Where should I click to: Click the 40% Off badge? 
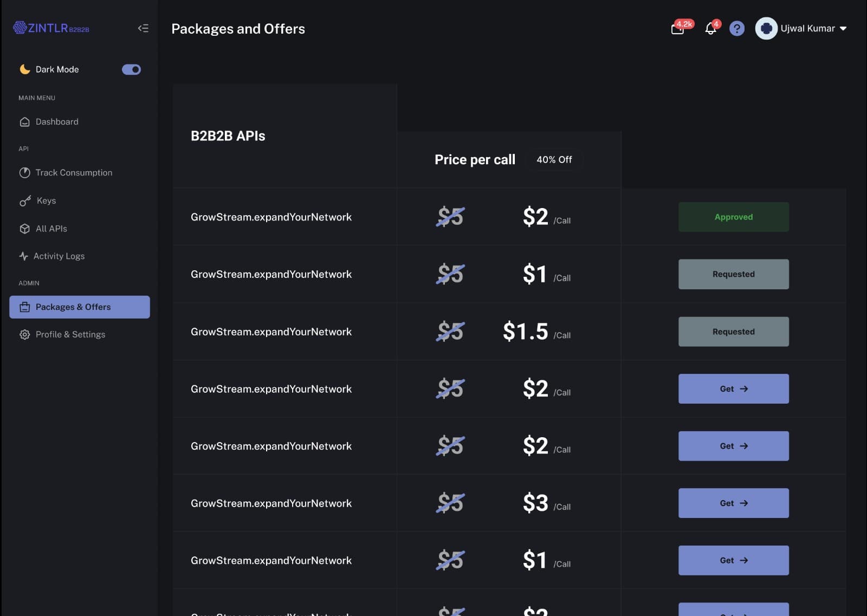click(554, 159)
